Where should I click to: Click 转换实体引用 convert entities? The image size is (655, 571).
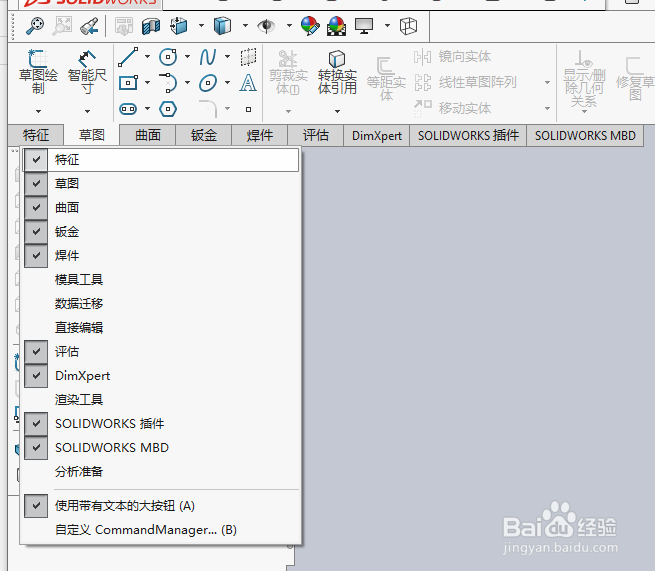(337, 72)
